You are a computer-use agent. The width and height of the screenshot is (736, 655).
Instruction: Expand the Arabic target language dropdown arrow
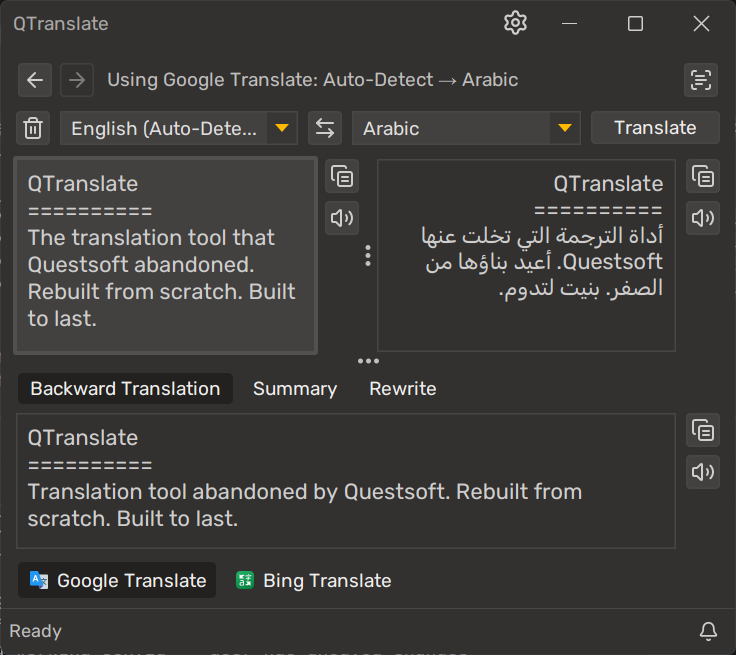(x=565, y=128)
